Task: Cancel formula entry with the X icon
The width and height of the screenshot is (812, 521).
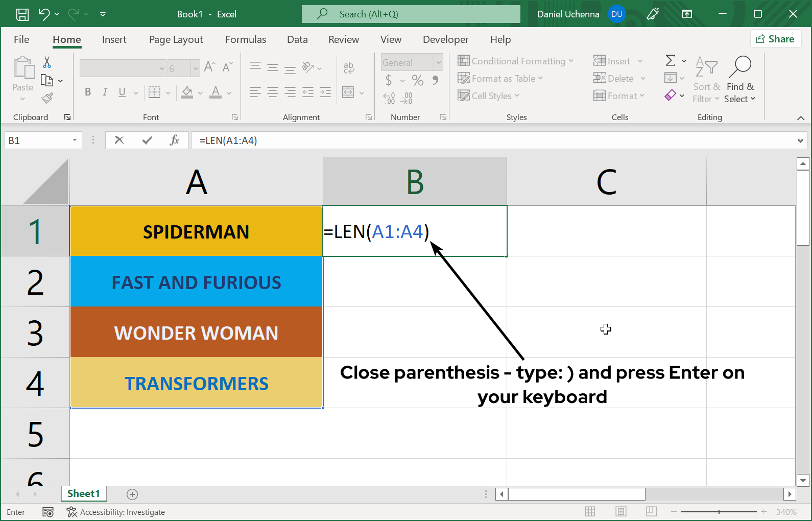Action: (x=119, y=140)
